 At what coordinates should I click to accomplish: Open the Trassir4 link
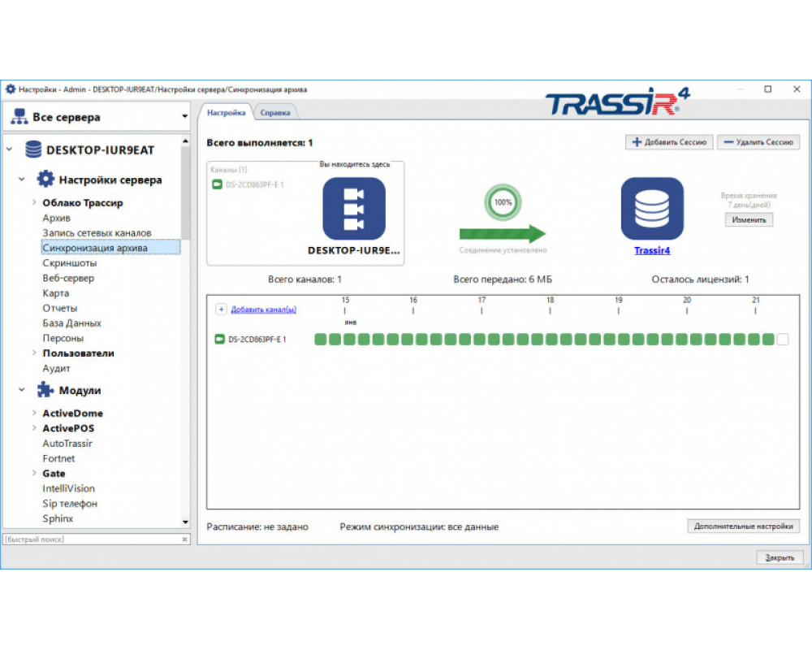pyautogui.click(x=652, y=250)
